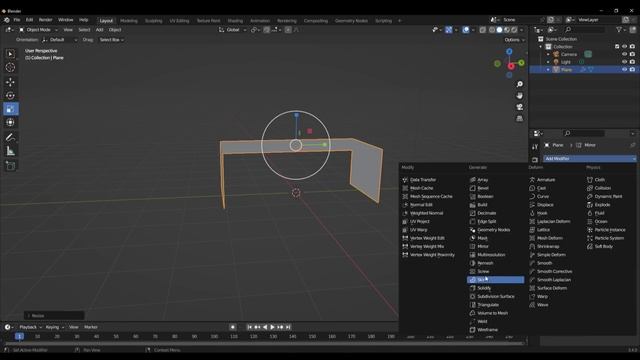Select the Measure tool
The image size is (640, 360).
coord(10,151)
